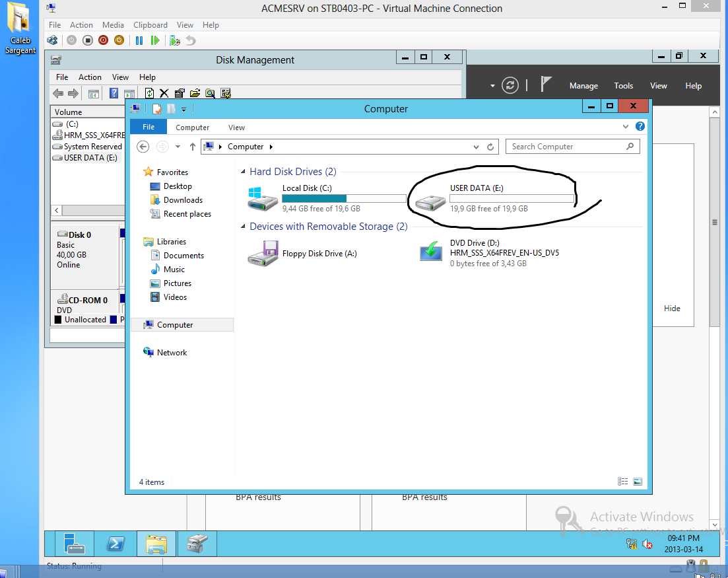Click the orange Save state icon in the VM toolbar
Screen dimensions: 728x578
pos(119,40)
